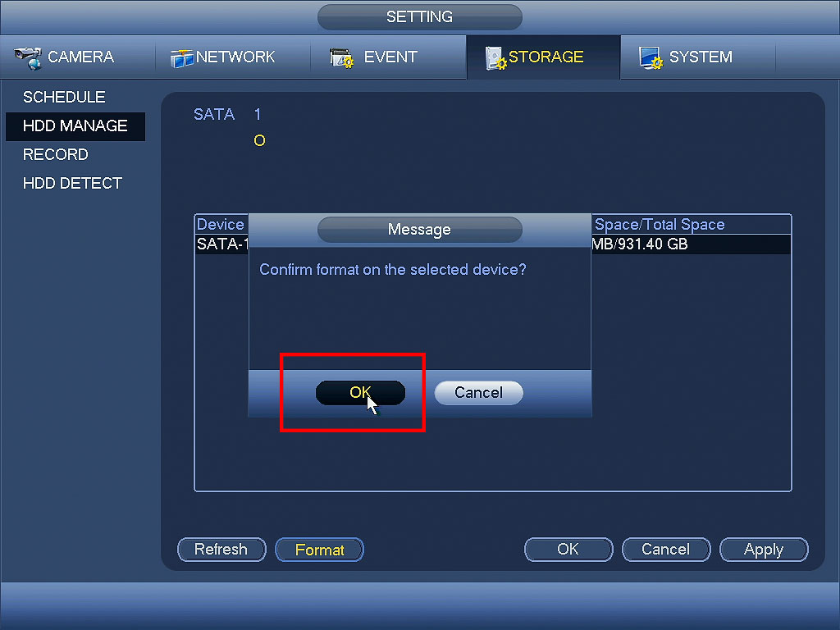Click the Storage hard drive icon

(x=495, y=58)
